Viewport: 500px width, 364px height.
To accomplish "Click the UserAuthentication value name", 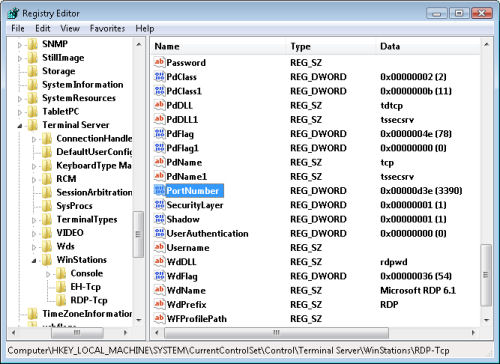I will pos(207,233).
